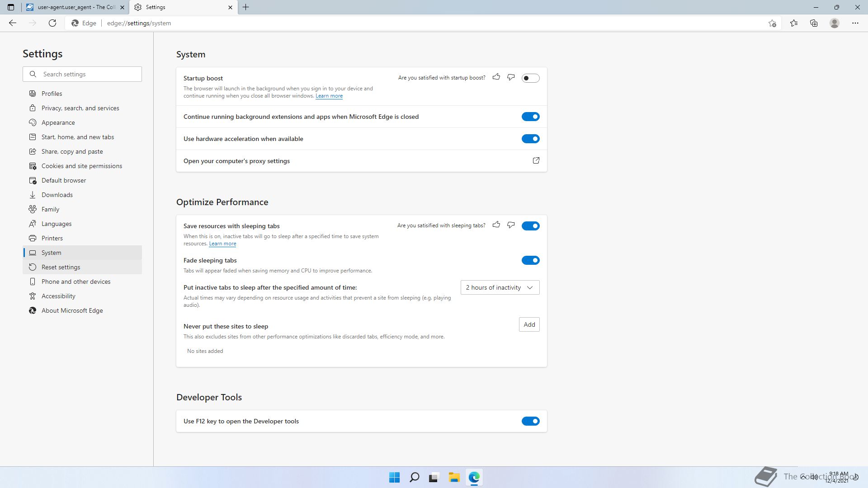This screenshot has width=868, height=488.
Task: Click Learn more link under sleeping tabs
Action: tap(222, 244)
